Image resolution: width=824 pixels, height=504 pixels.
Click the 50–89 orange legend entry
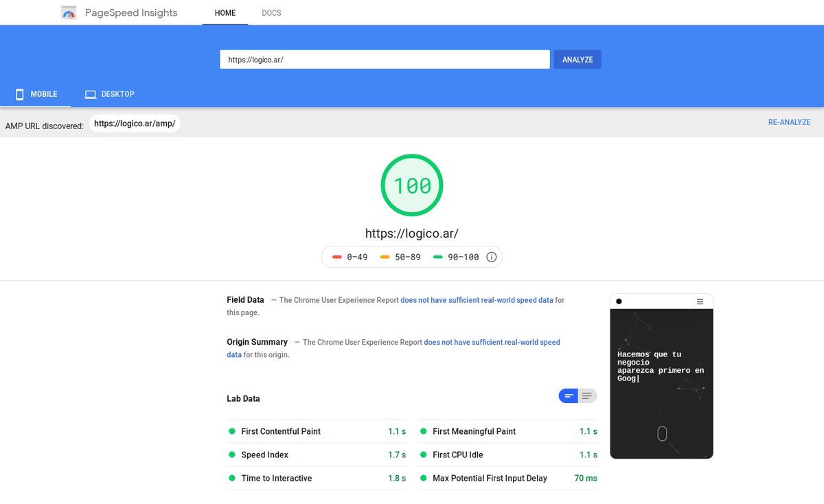coord(400,257)
